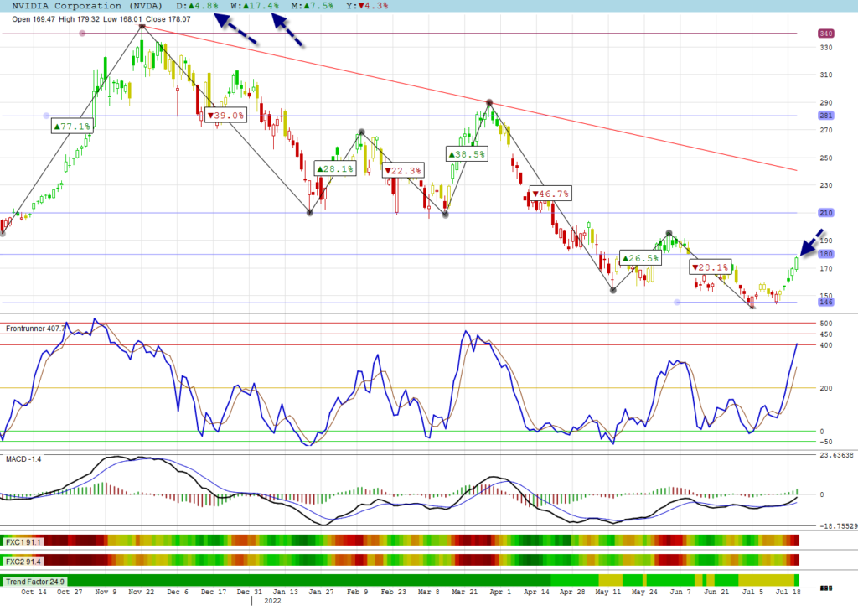Select the 210 price level tag
Image resolution: width=858 pixels, height=616 pixels.
pos(825,212)
